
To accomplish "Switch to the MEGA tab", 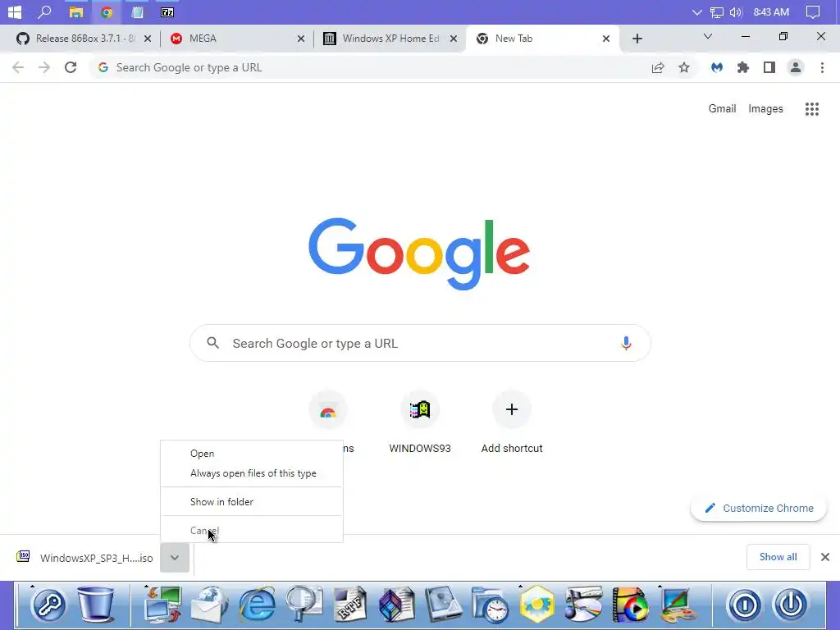I will point(231,39).
